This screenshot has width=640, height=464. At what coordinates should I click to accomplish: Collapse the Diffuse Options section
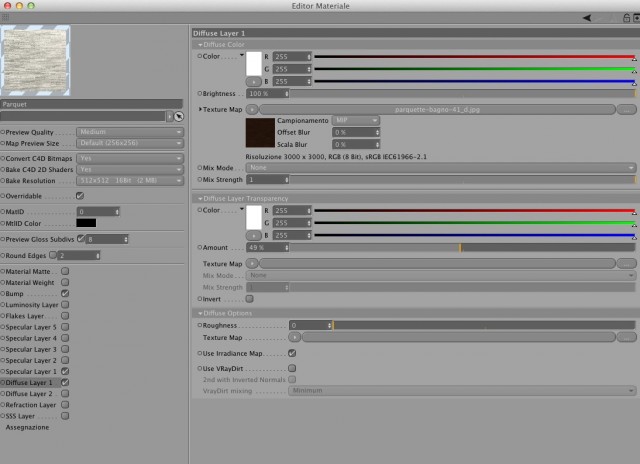200,313
